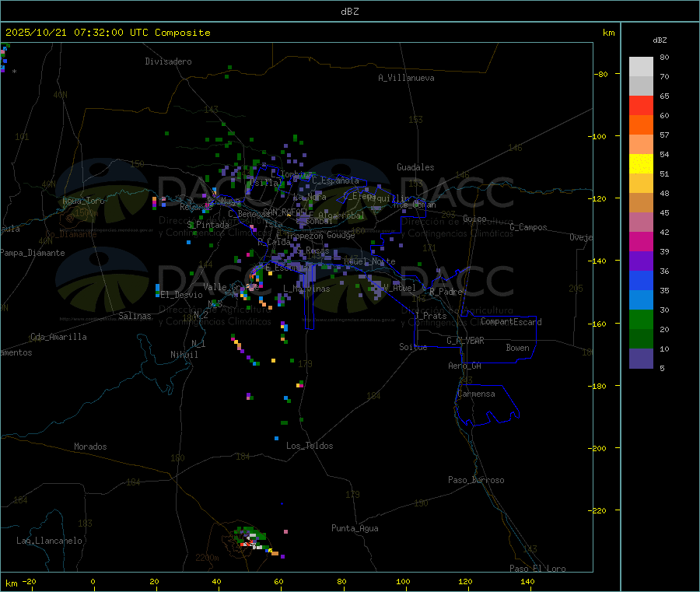Image resolution: width=700 pixels, height=592 pixels.
Task: Click the 'C_Española' location label
Action: [x=335, y=180]
